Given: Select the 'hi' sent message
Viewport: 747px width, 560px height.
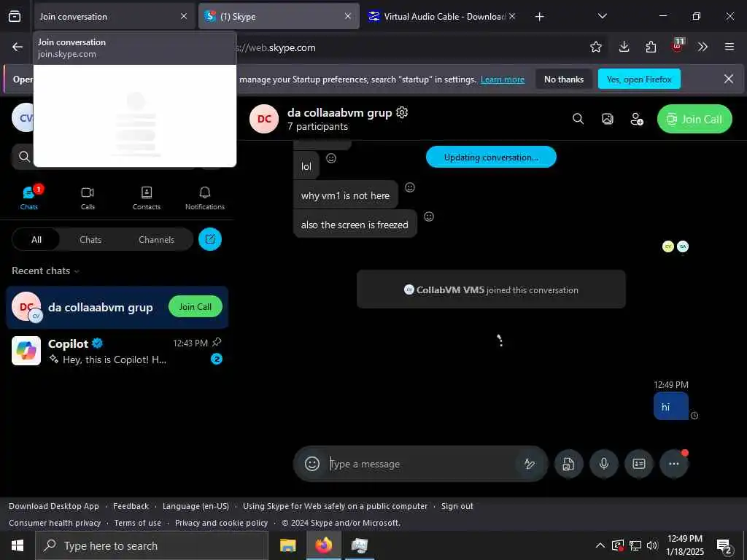Looking at the screenshot, I should tap(671, 406).
